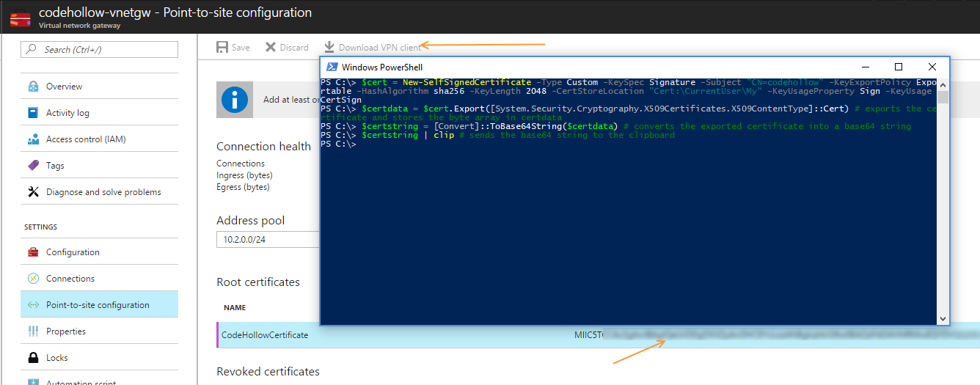The width and height of the screenshot is (980, 385).
Task: Open the Connections settings item
Action: click(x=99, y=279)
